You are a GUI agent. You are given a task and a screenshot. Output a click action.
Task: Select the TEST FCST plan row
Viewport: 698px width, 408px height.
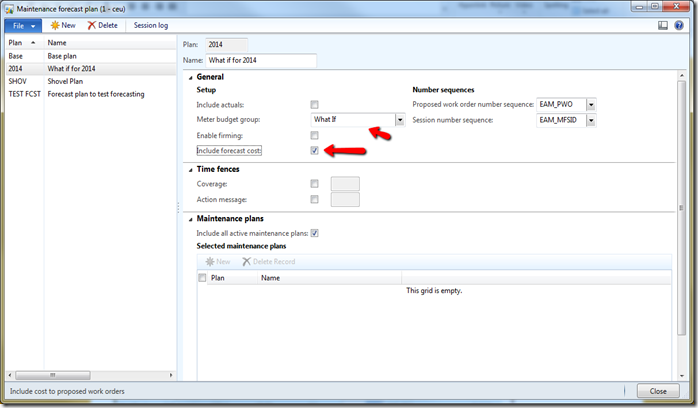[91, 94]
